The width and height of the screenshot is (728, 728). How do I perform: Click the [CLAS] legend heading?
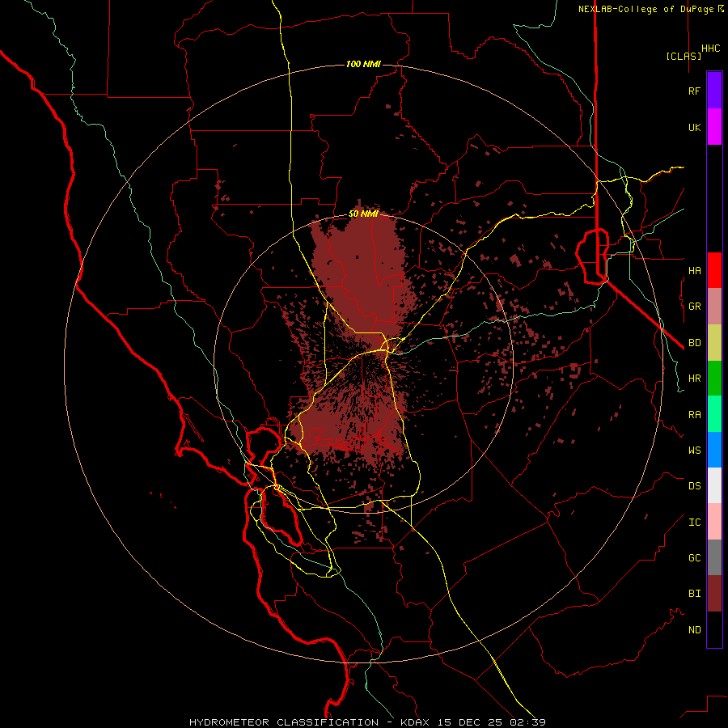coord(684,56)
